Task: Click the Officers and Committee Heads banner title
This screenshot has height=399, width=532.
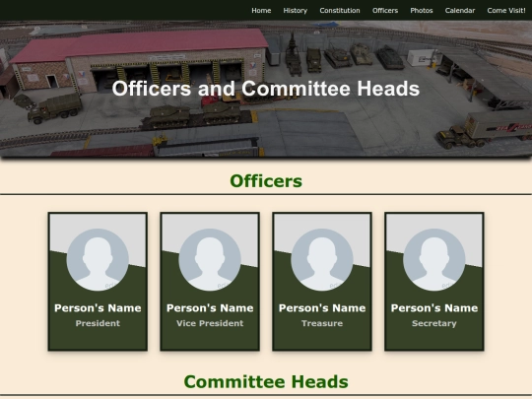Action: coord(266,89)
